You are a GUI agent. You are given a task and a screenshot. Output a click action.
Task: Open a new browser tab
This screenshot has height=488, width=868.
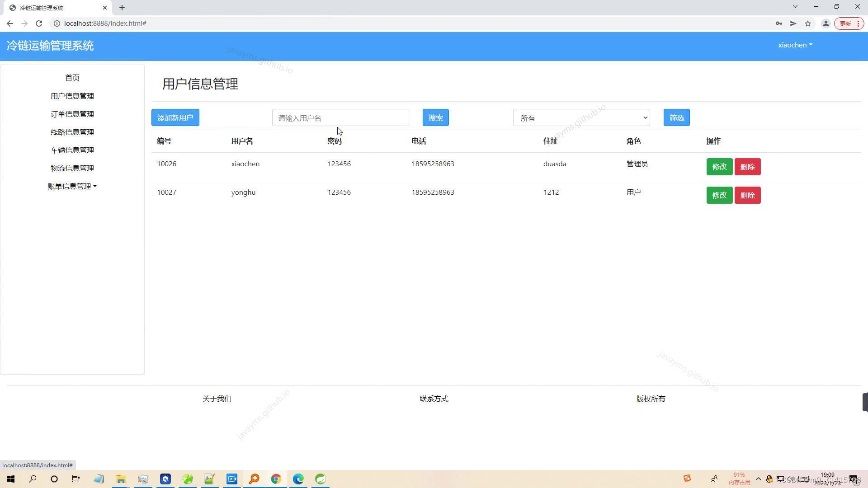click(122, 8)
